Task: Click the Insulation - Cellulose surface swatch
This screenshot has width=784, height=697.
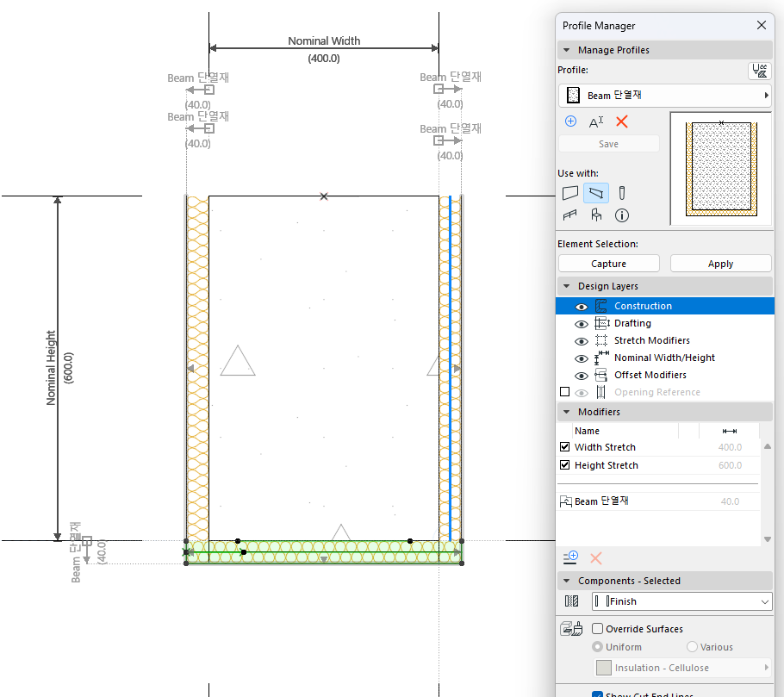Action: [602, 667]
